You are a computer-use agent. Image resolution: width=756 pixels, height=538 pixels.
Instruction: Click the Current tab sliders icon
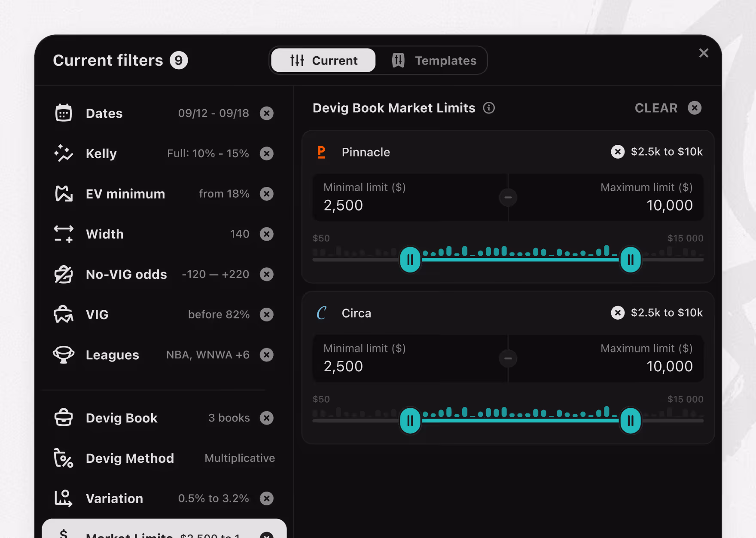(297, 60)
